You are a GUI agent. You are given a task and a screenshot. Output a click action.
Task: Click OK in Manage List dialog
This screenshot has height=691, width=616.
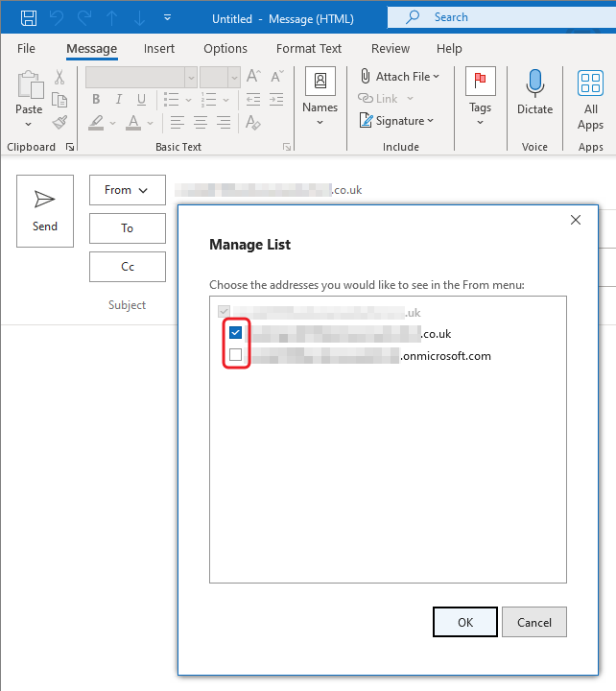(465, 622)
